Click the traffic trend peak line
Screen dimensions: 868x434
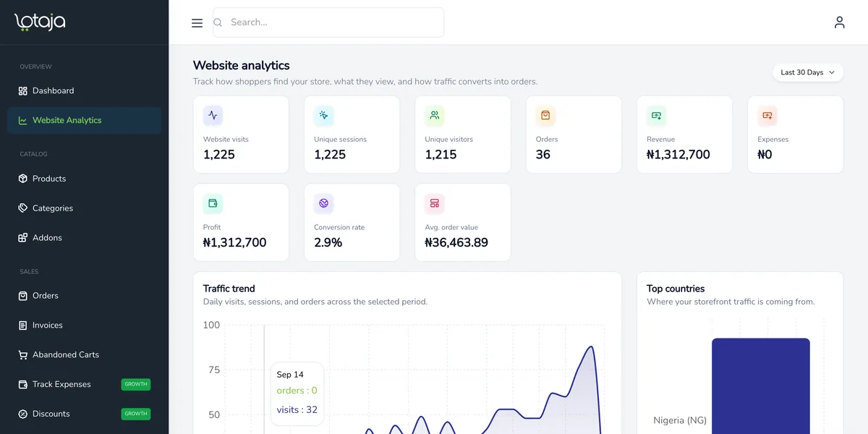click(592, 348)
